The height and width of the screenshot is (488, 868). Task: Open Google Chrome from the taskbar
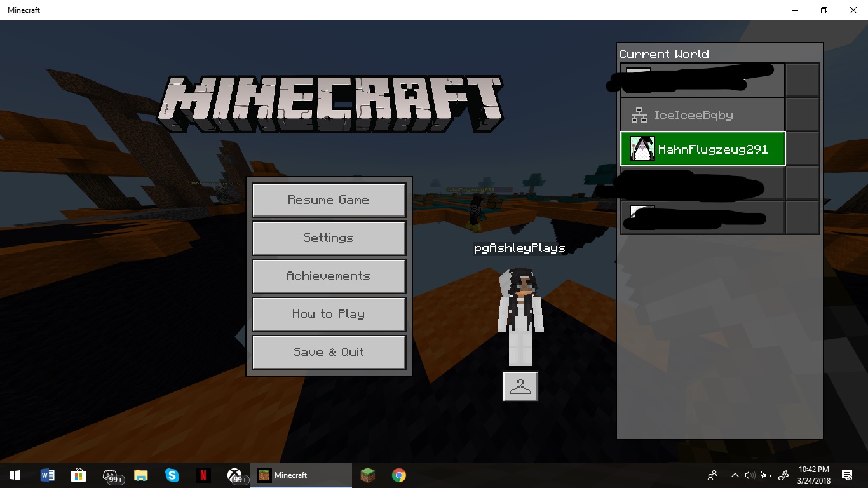(399, 475)
